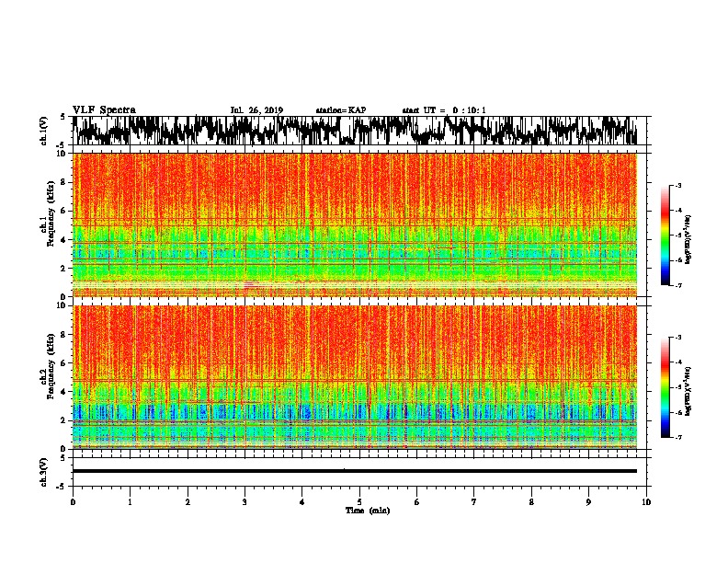
Task: Click the "2" tick on the time axis
Action: [x=188, y=502]
